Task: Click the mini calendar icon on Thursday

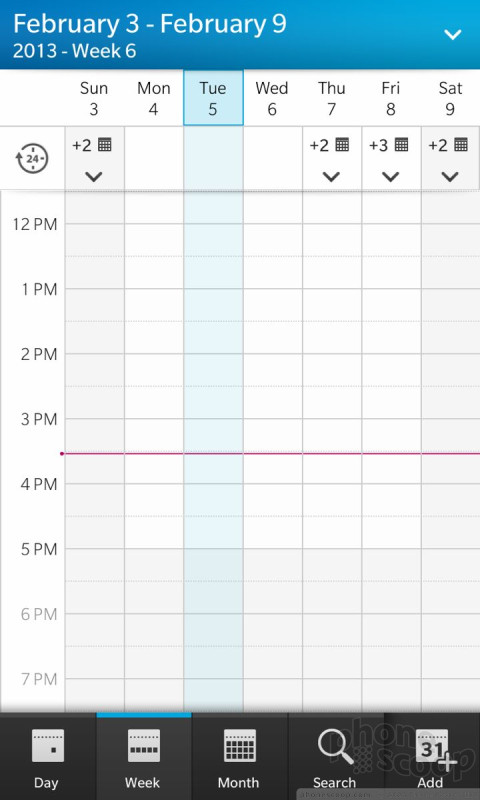Action: click(343, 145)
